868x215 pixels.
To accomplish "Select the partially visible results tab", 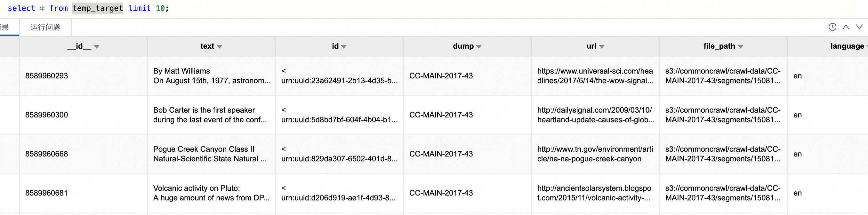I will [x=5, y=27].
